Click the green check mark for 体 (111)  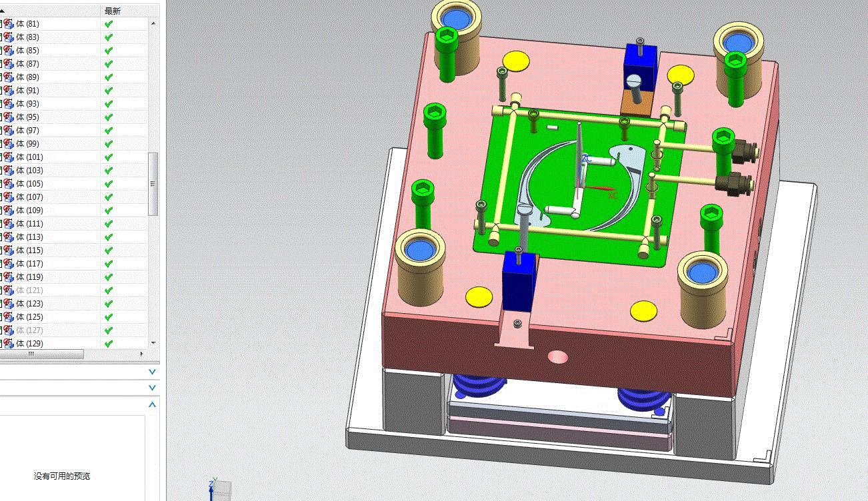coord(109,224)
